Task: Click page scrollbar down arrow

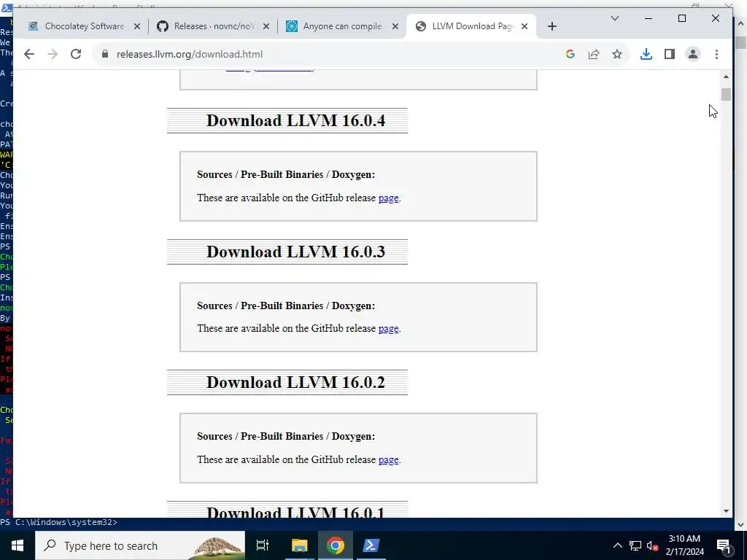Action: pyautogui.click(x=726, y=511)
